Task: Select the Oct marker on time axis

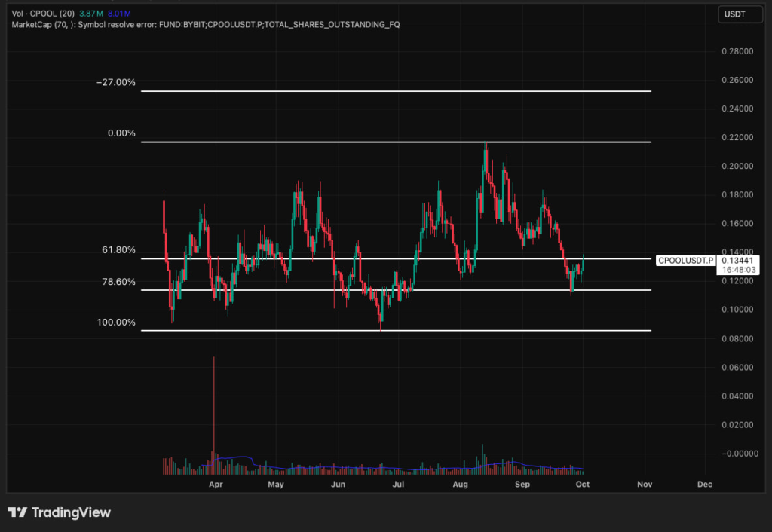Action: tap(582, 485)
